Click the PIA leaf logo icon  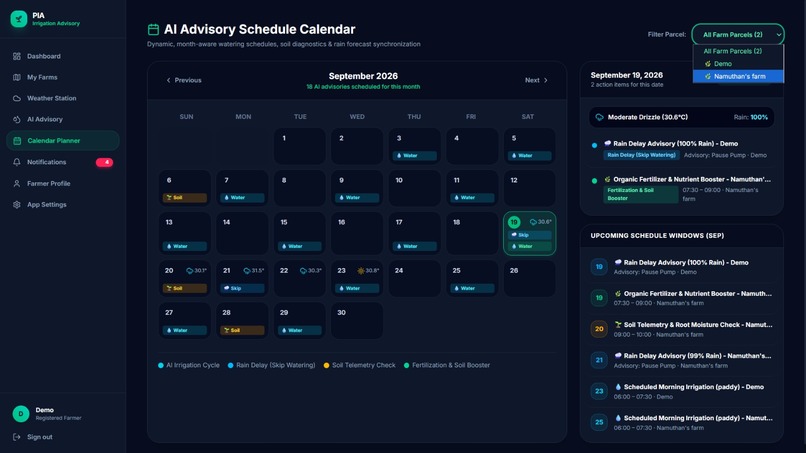coord(19,19)
